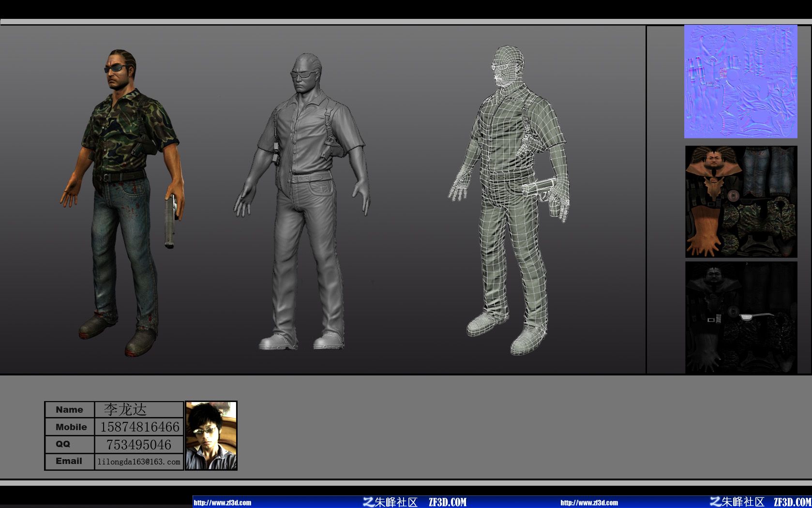Click the normal map texture thumbnail

point(740,81)
